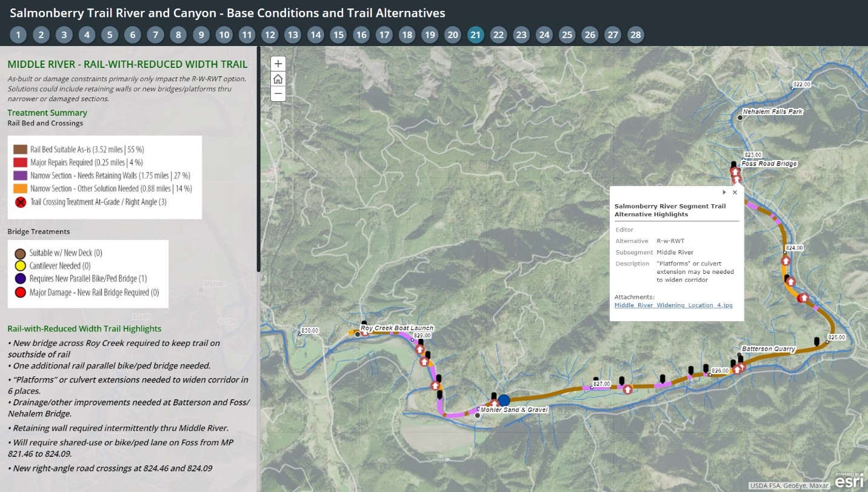Click the brown Rail Bed Suitable As-is swatch

pyautogui.click(x=21, y=149)
